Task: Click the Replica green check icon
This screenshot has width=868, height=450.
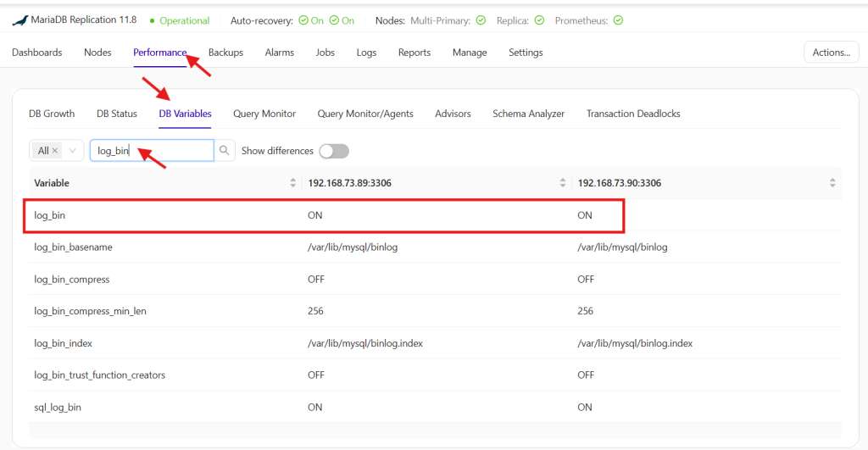Action: click(539, 20)
